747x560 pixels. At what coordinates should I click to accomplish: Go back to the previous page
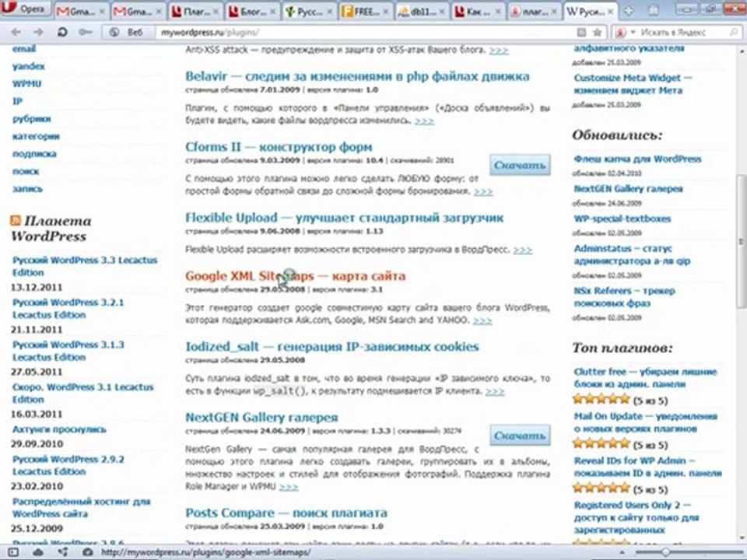tap(16, 32)
